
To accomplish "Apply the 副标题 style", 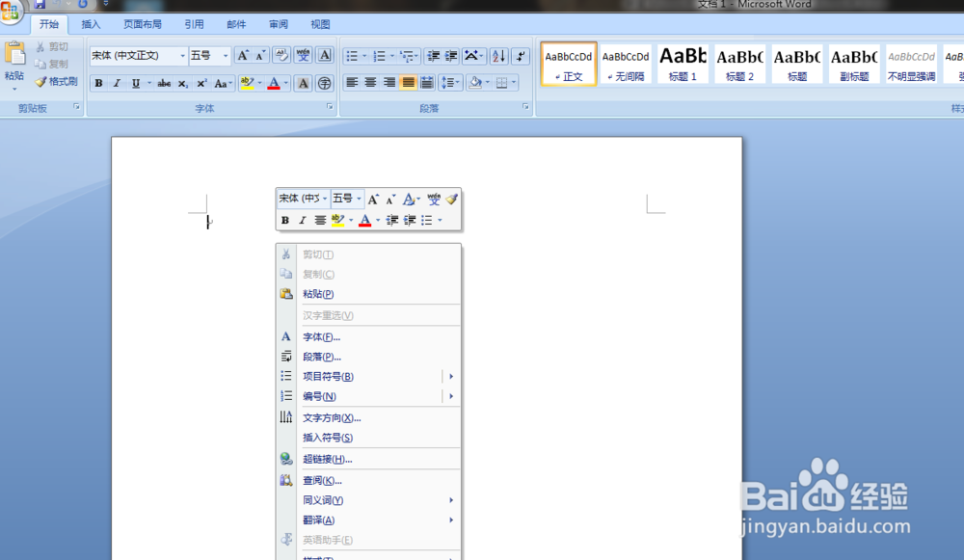I will tap(854, 64).
